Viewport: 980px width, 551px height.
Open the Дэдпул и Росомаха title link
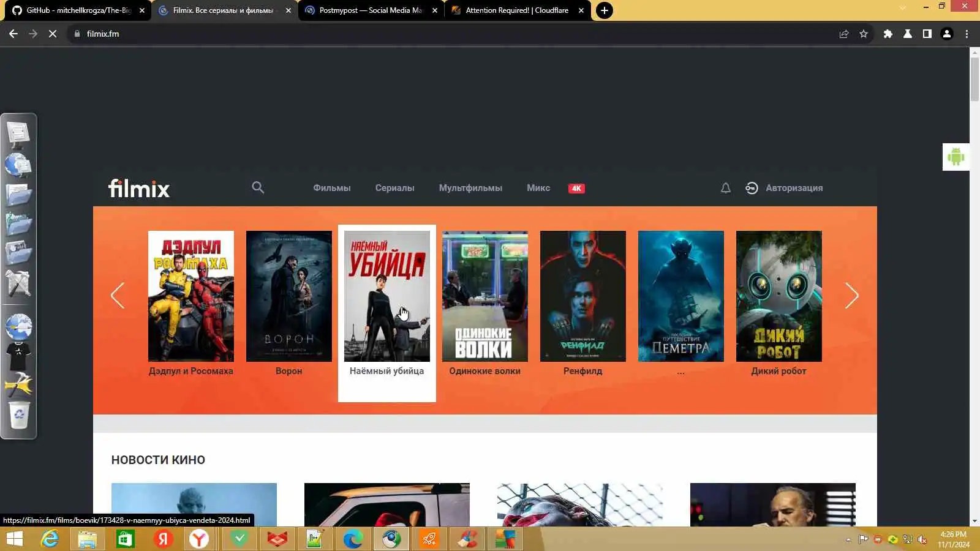pos(191,371)
